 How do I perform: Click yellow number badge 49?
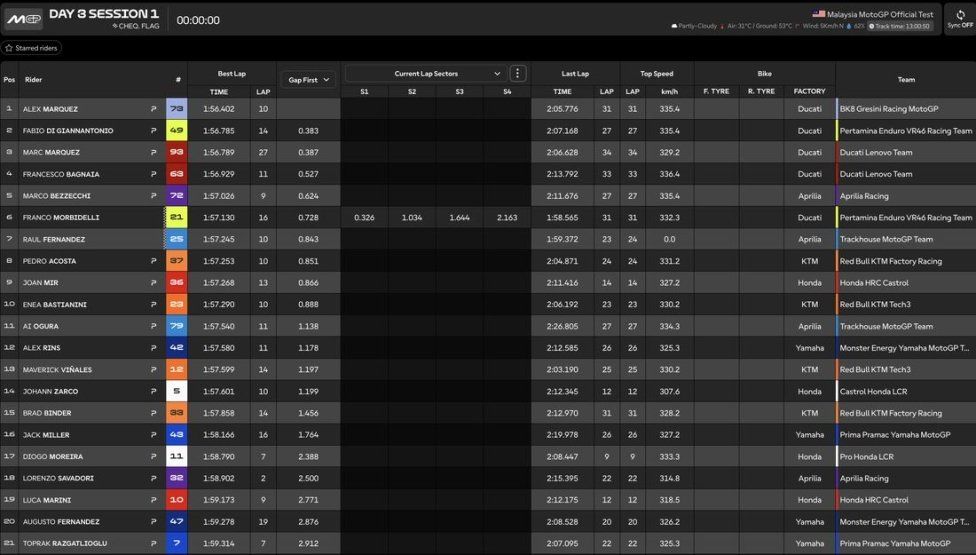coord(176,131)
